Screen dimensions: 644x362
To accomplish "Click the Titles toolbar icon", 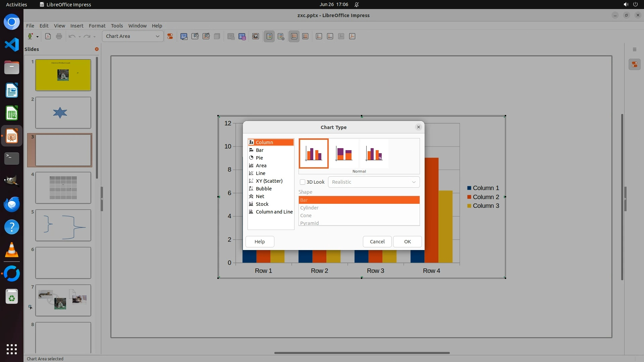I will [x=256, y=36].
